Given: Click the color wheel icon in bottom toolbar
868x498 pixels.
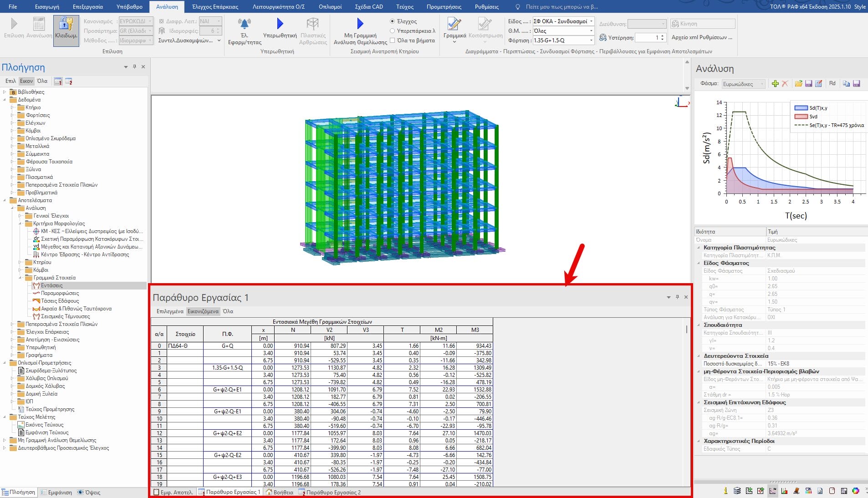Looking at the screenshot, I should coord(856,491).
